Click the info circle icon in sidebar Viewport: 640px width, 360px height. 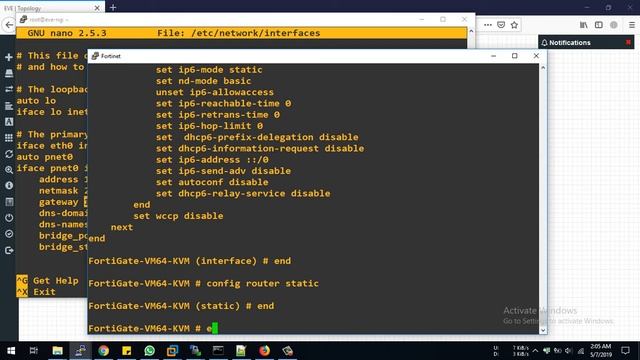coord(9,186)
